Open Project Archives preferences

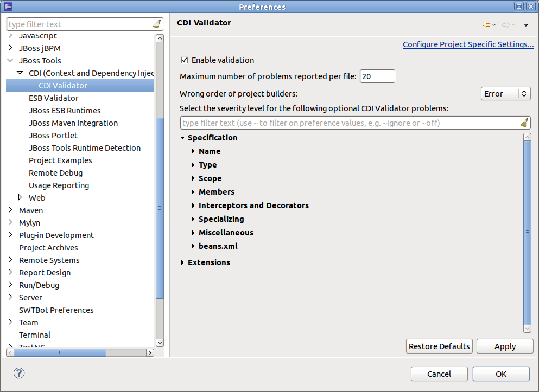(48, 248)
